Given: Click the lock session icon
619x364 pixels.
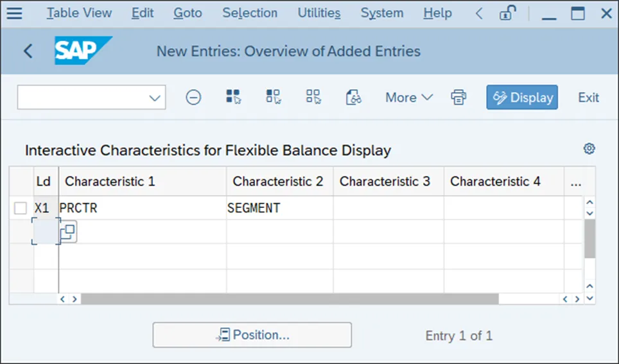Looking at the screenshot, I should coord(509,13).
